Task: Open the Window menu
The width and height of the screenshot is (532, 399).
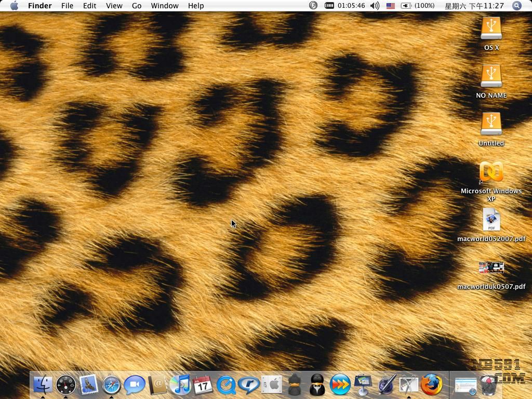Action: (x=164, y=6)
